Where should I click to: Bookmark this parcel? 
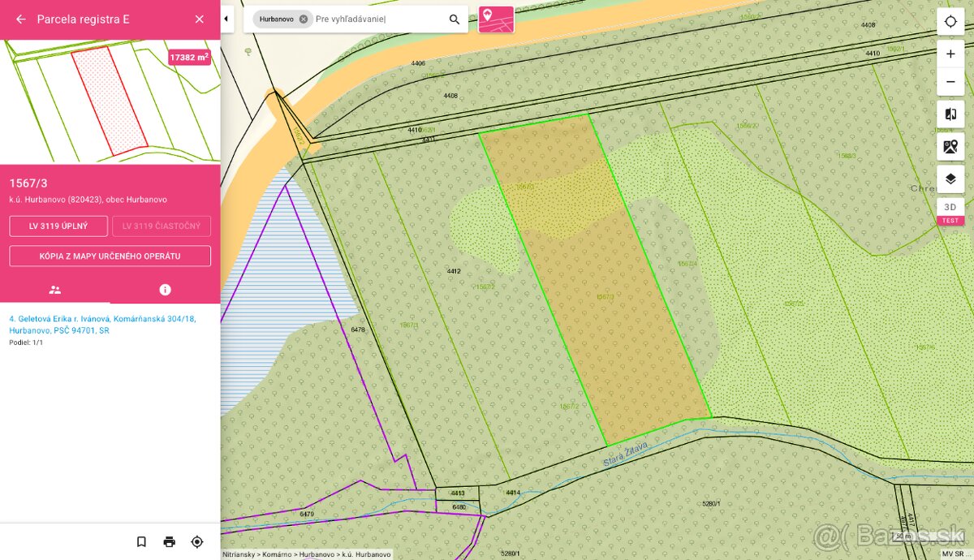click(x=141, y=541)
